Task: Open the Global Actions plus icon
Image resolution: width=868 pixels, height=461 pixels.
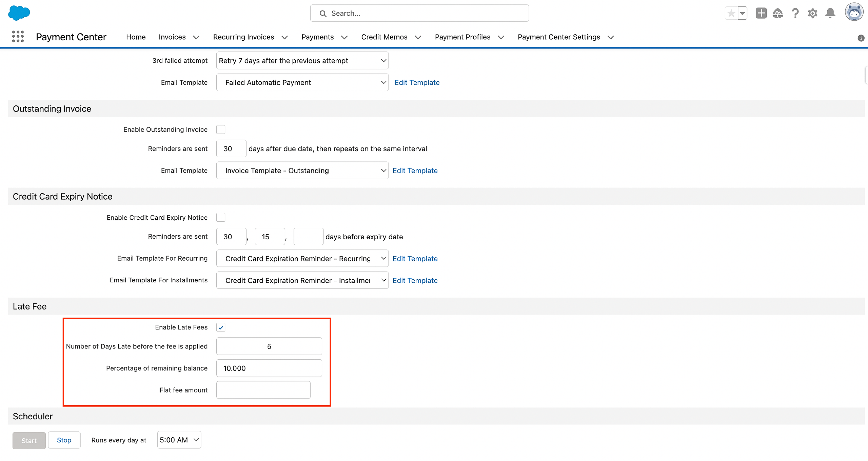Action: pyautogui.click(x=761, y=14)
